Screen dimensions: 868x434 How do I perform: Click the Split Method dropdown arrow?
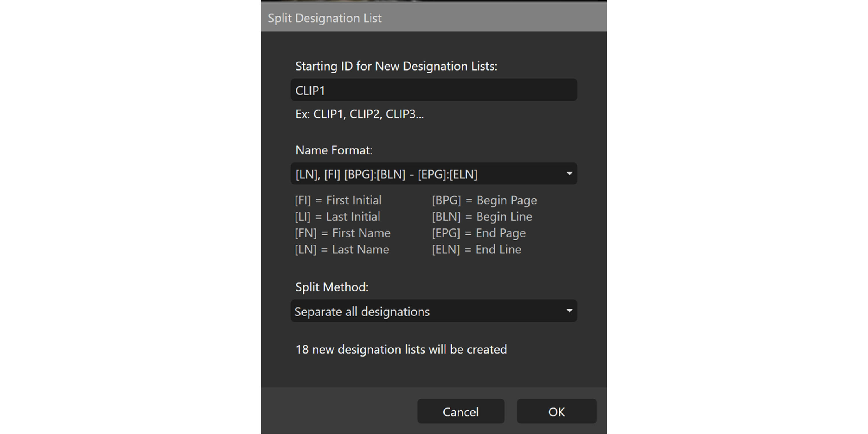coord(569,311)
